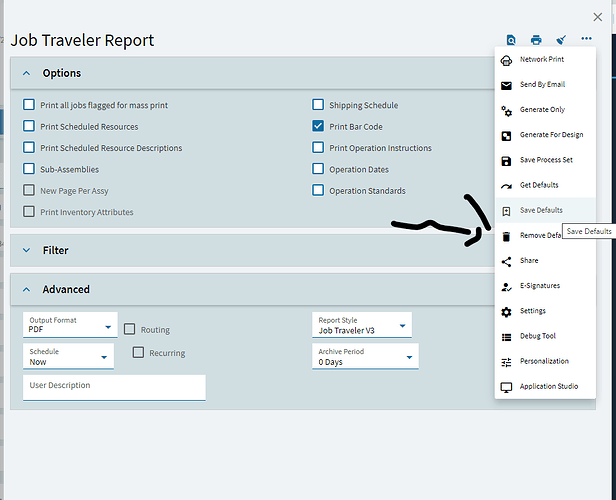Choose Personalization from menu
The width and height of the screenshot is (616, 500).
(x=545, y=361)
